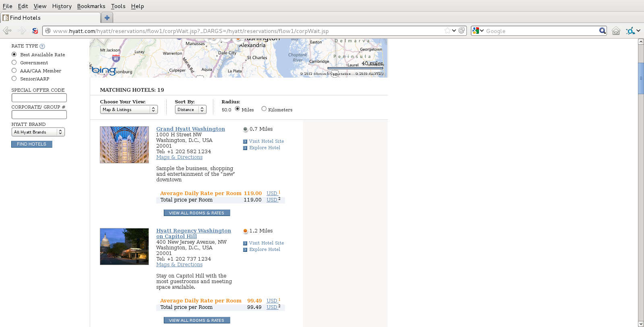The height and width of the screenshot is (327, 644).
Task: Choose Kilometers as radius unit
Action: pyautogui.click(x=264, y=109)
